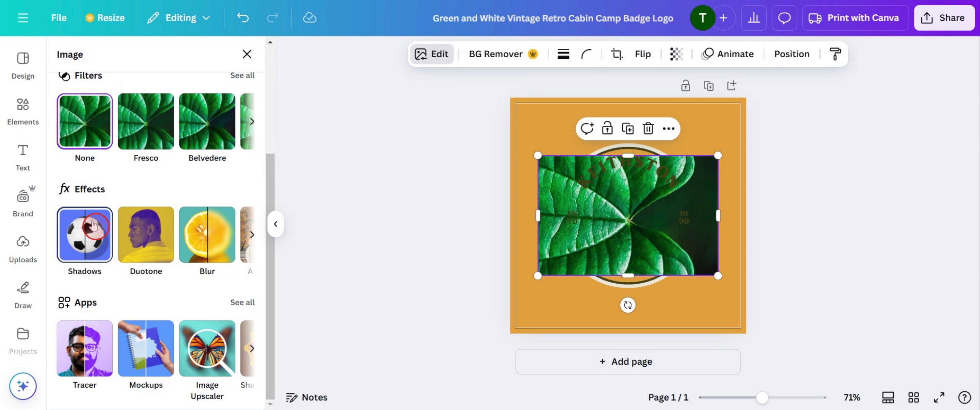Toggle the page lock above canvas
980x410 pixels.
(685, 86)
